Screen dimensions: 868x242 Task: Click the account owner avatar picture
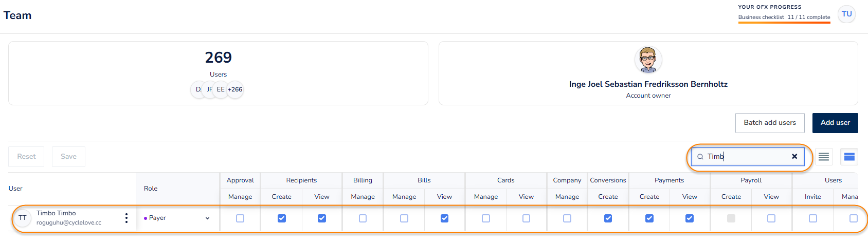[x=648, y=60]
